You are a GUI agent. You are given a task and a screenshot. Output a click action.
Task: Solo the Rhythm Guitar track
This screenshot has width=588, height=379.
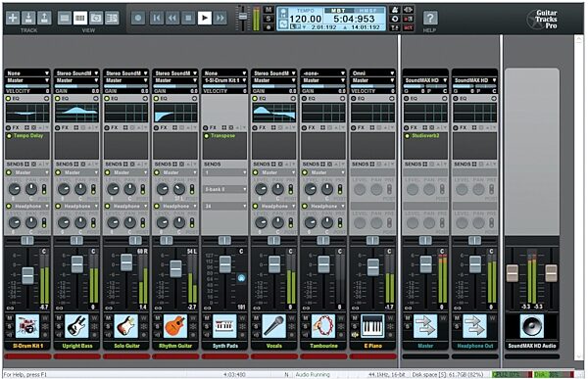tap(158, 326)
